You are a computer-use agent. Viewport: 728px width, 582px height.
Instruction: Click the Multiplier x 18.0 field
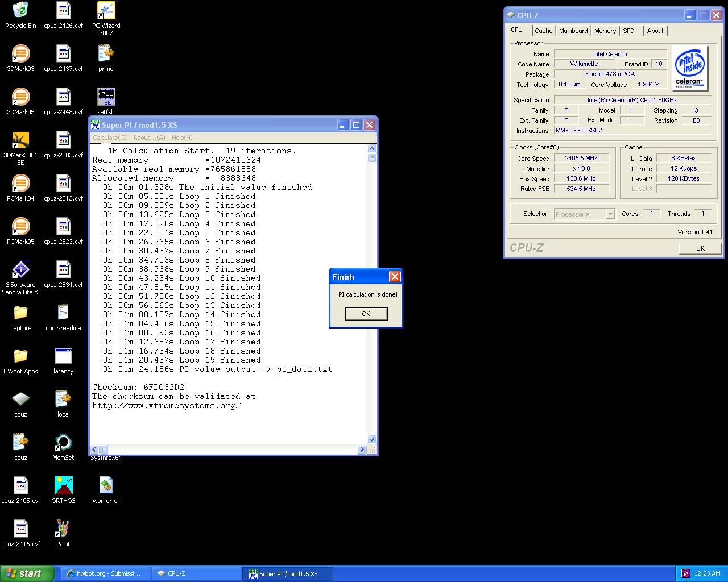tap(581, 169)
